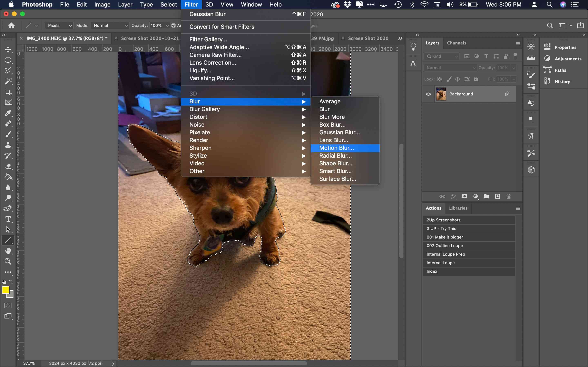Select the Zoom tool
Image resolution: width=588 pixels, height=367 pixels.
click(x=8, y=261)
